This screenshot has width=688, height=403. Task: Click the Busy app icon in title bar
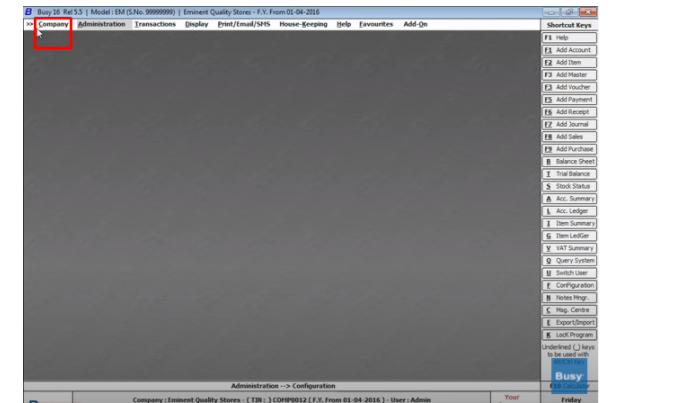29,12
